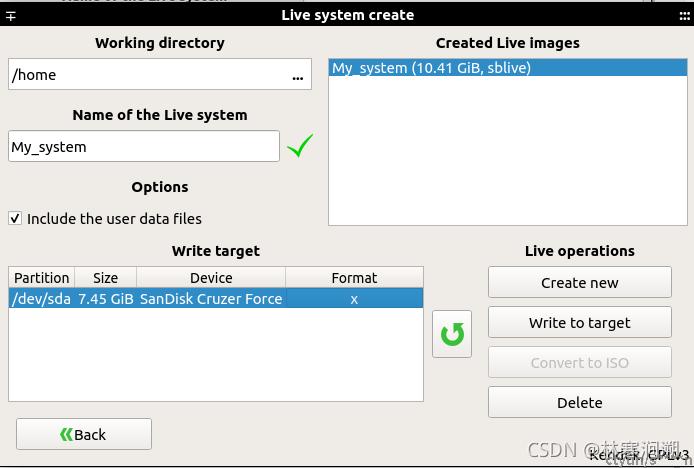Click the Format column header
Viewport: 694px width, 468px height.
pyautogui.click(x=355, y=278)
